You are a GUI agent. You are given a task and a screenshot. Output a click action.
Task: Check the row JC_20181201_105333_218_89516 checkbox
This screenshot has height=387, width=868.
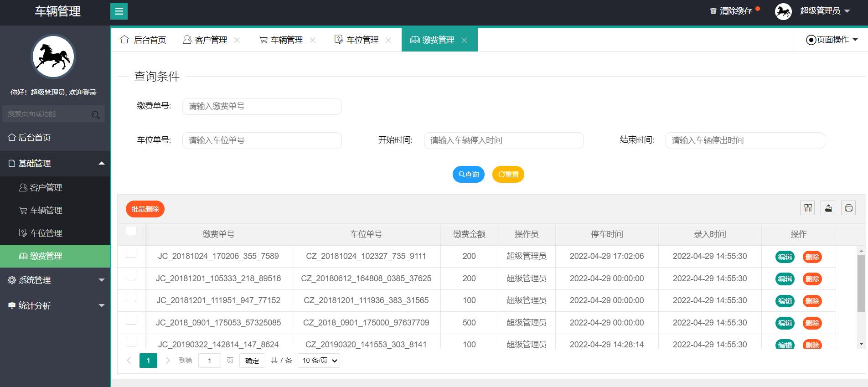(131, 275)
